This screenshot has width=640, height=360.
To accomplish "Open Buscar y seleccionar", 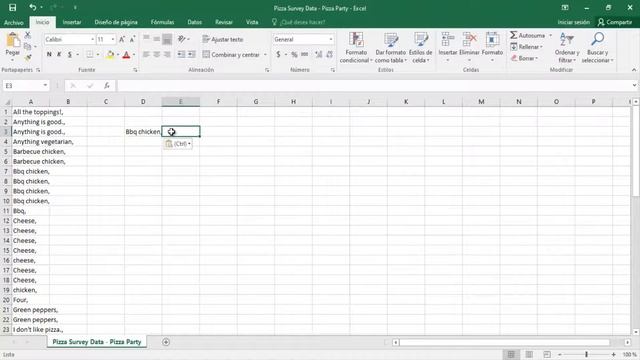I will (x=598, y=47).
